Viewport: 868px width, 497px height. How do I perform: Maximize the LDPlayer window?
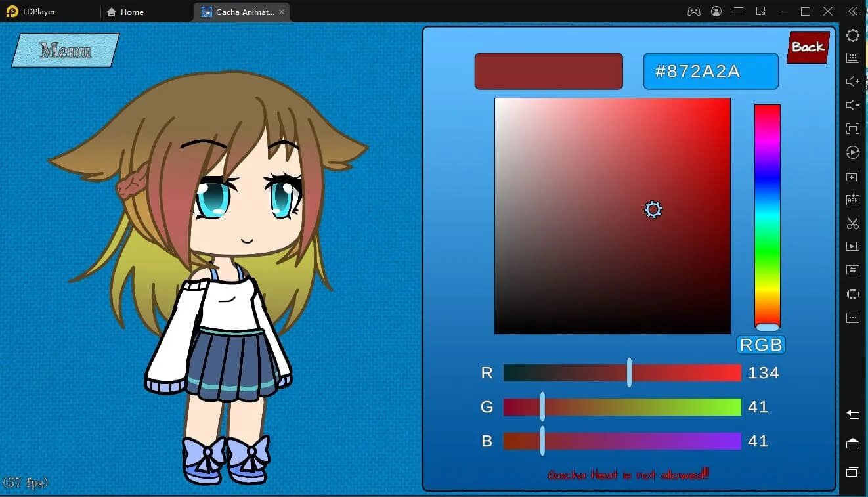coord(806,11)
